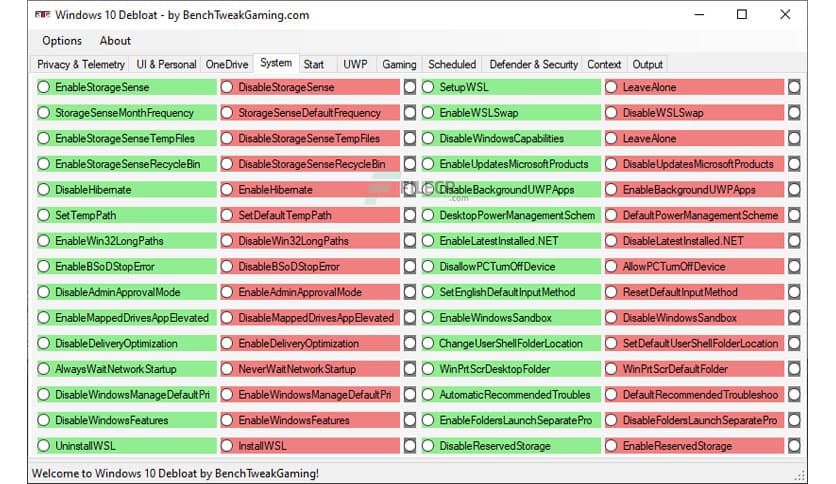Go to the Gaming tab

pyautogui.click(x=399, y=64)
